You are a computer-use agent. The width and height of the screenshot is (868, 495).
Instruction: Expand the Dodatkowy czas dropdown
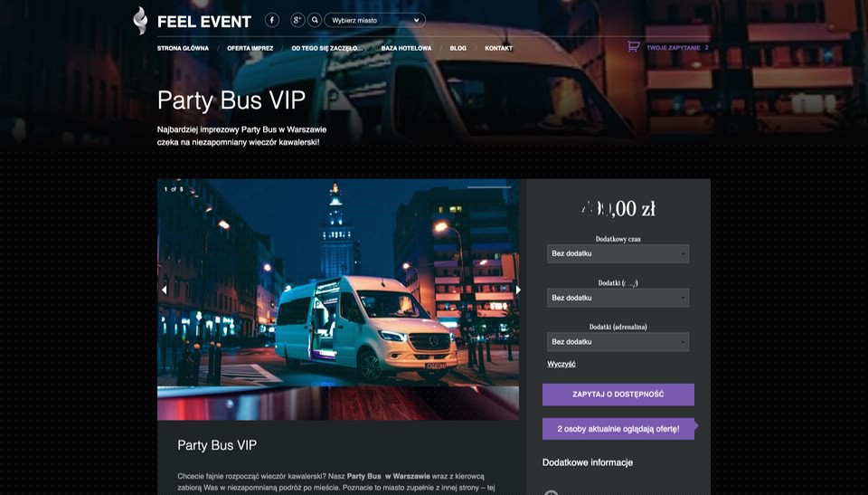[618, 253]
